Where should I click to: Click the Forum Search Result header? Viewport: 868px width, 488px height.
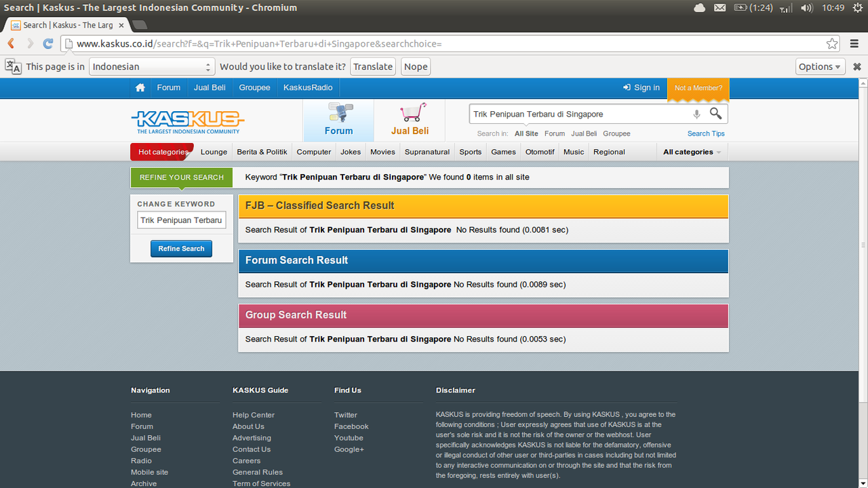click(x=483, y=261)
